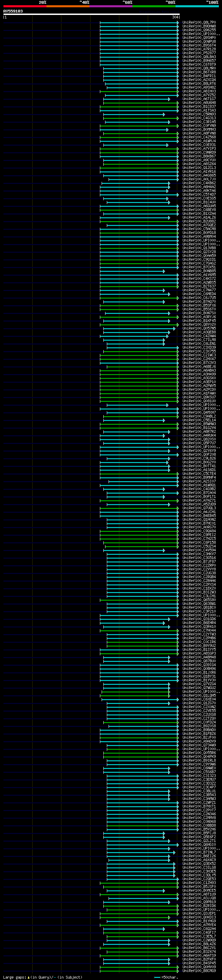Screen dimensions: 222x980
Task: Select hit label UniRef100_Q5P7U7
Action: coord(199,443)
